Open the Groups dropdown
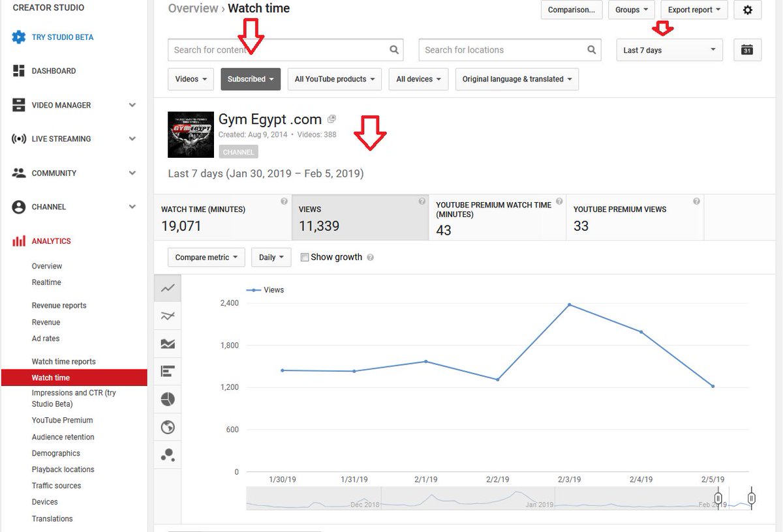The width and height of the screenshot is (783, 532). click(x=632, y=10)
